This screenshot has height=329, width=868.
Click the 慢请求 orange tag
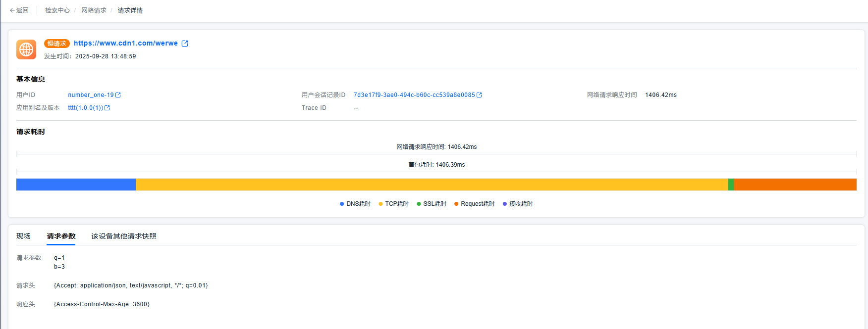(57, 44)
